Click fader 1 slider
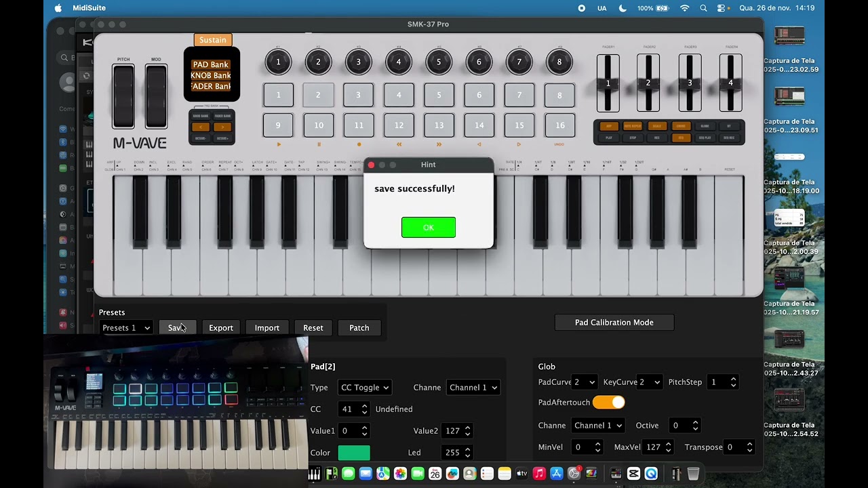Image resolution: width=868 pixels, height=488 pixels. (608, 83)
